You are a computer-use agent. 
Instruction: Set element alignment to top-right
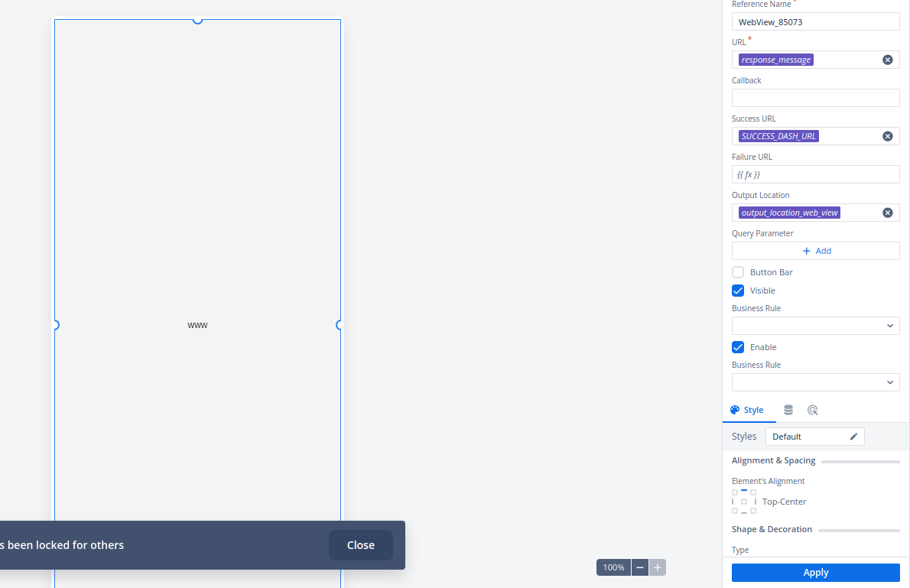[x=753, y=493]
